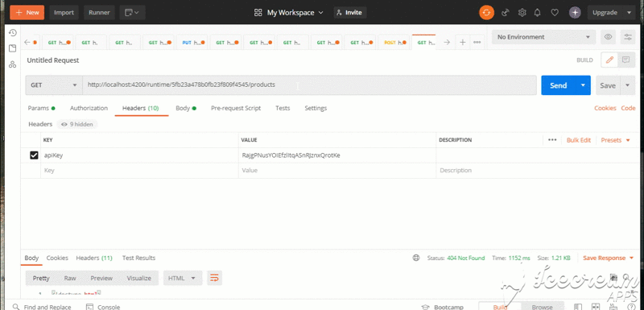Switch to the Pre-request Script tab

click(236, 108)
